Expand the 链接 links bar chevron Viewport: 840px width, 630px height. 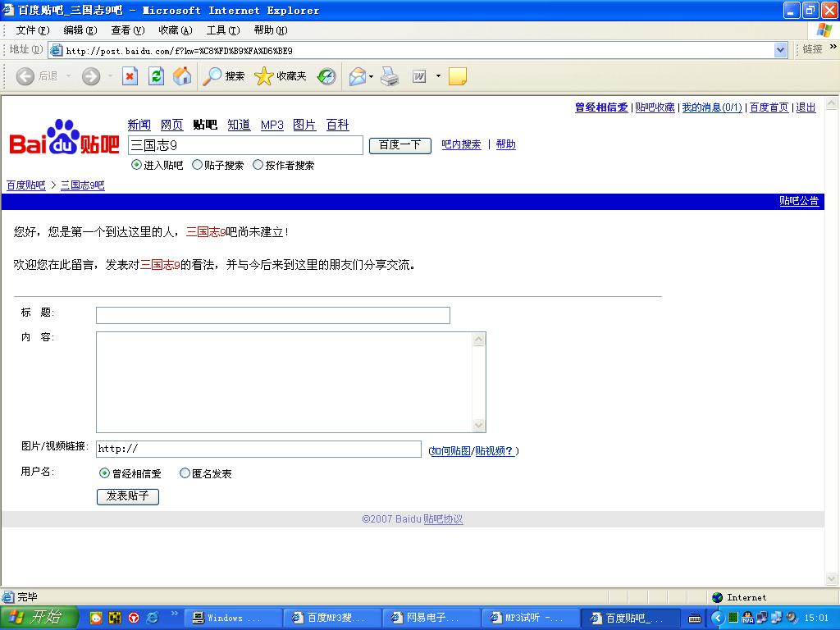tap(833, 47)
